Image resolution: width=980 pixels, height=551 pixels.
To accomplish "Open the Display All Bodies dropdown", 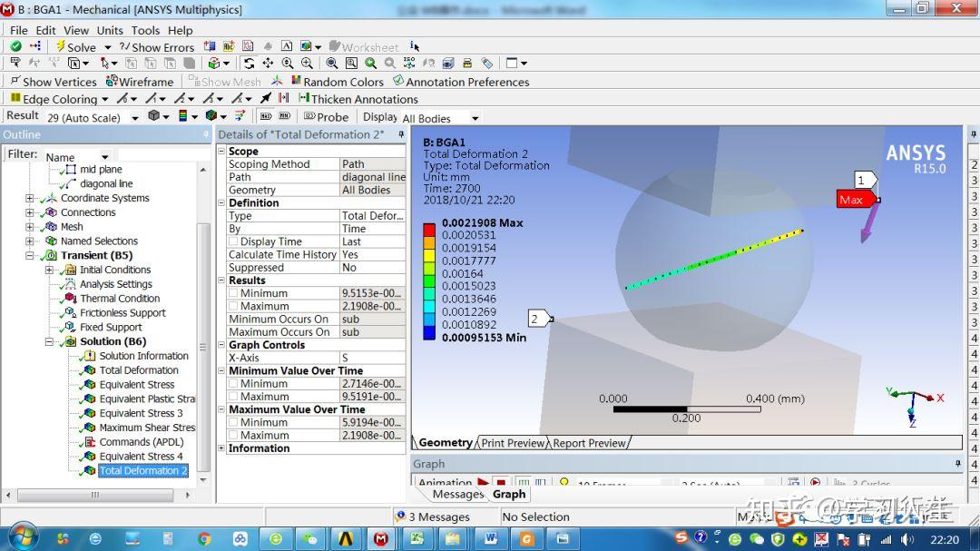I will coord(475,118).
